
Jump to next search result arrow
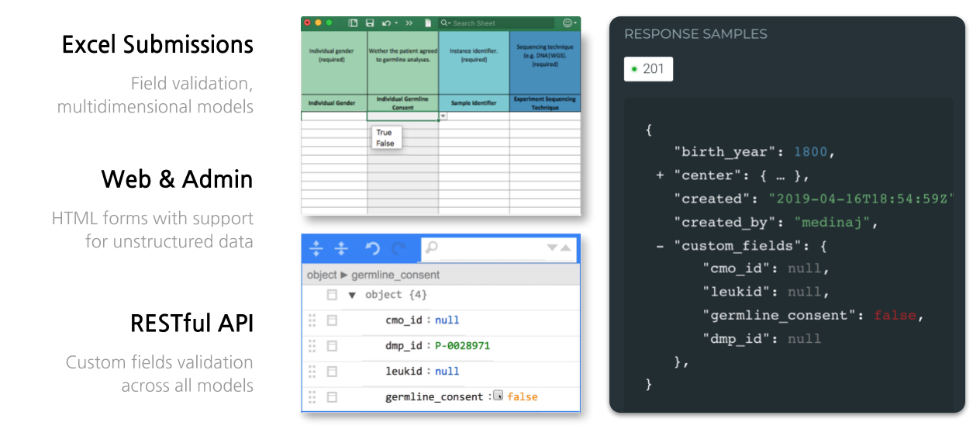[x=553, y=248]
